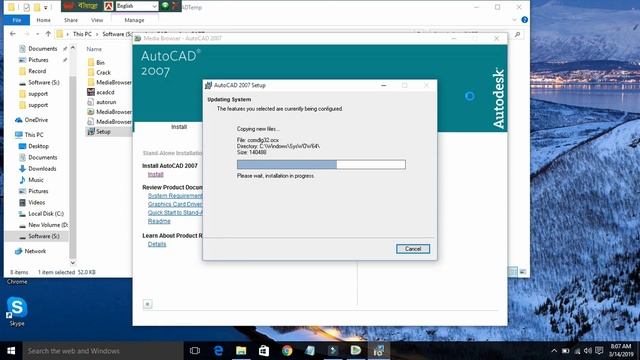Click the Name column header

coord(94,49)
